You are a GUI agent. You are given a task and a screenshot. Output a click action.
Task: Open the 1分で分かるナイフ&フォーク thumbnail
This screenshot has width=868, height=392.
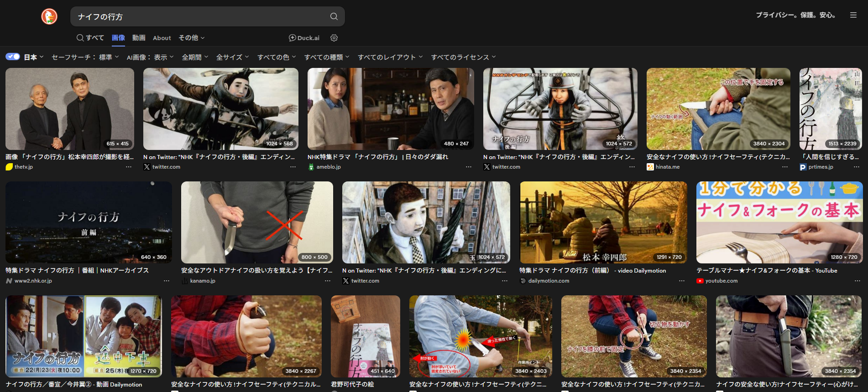[x=779, y=222]
